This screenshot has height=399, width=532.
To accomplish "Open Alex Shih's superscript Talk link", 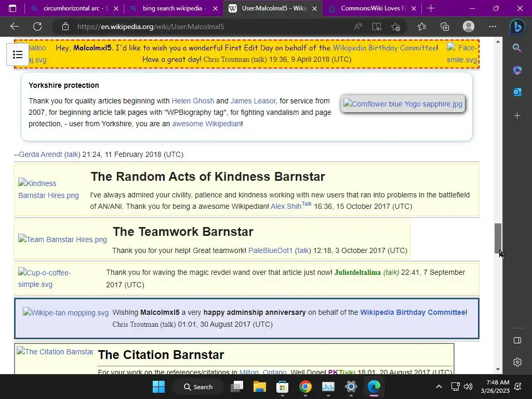I will 307,204.
